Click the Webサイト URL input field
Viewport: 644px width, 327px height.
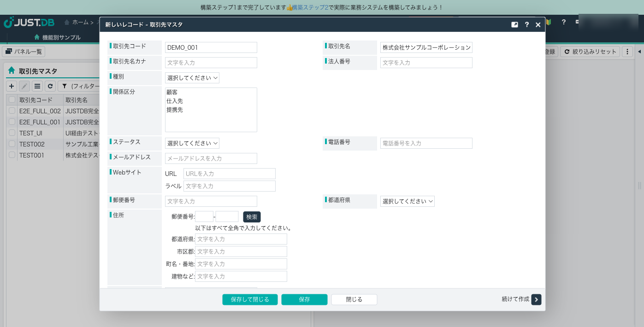click(x=230, y=174)
